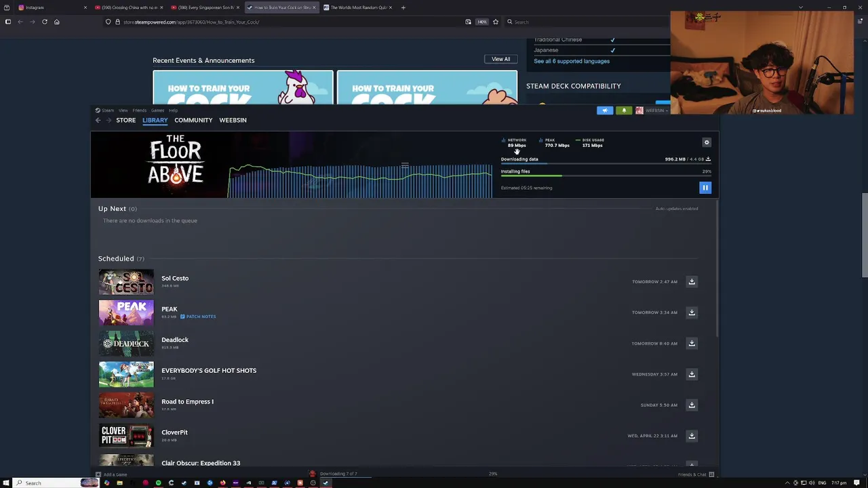
Task: Download CloverPit update now
Action: tap(692, 436)
